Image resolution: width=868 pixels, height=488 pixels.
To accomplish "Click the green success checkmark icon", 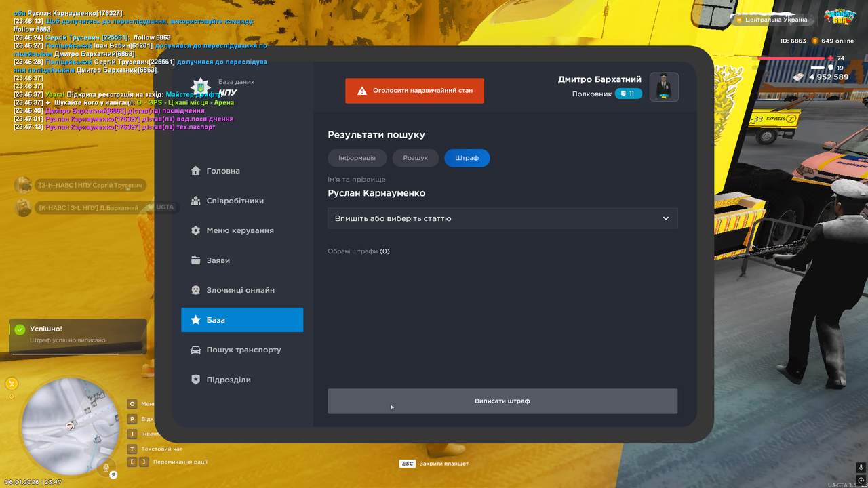I will click(x=20, y=329).
